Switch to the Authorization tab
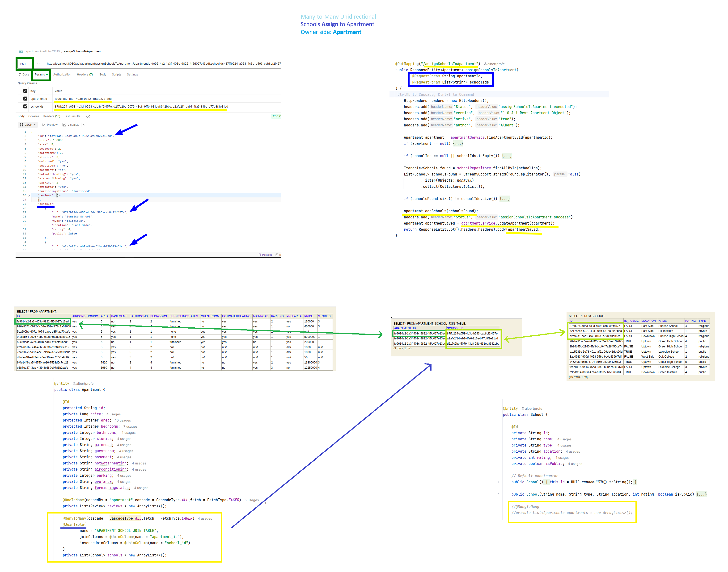Screen dimensions: 728x572 (x=62, y=75)
